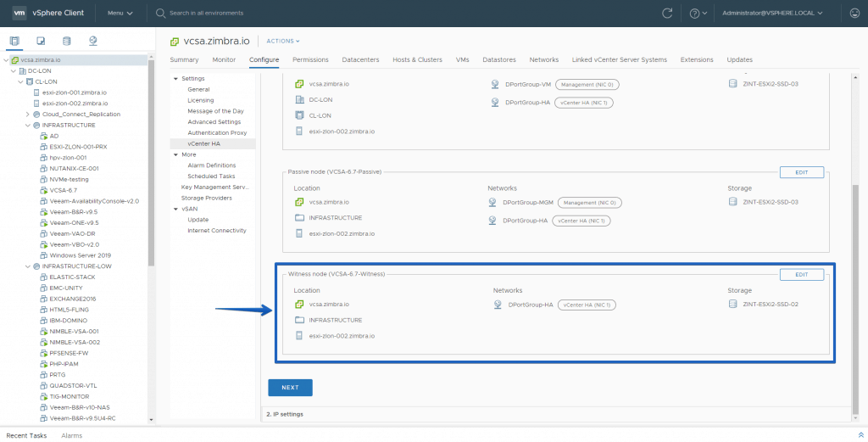Viewport: 868px width, 442px height.
Task: Click the VM icon next to TIG-MONITOR
Action: coord(44,396)
